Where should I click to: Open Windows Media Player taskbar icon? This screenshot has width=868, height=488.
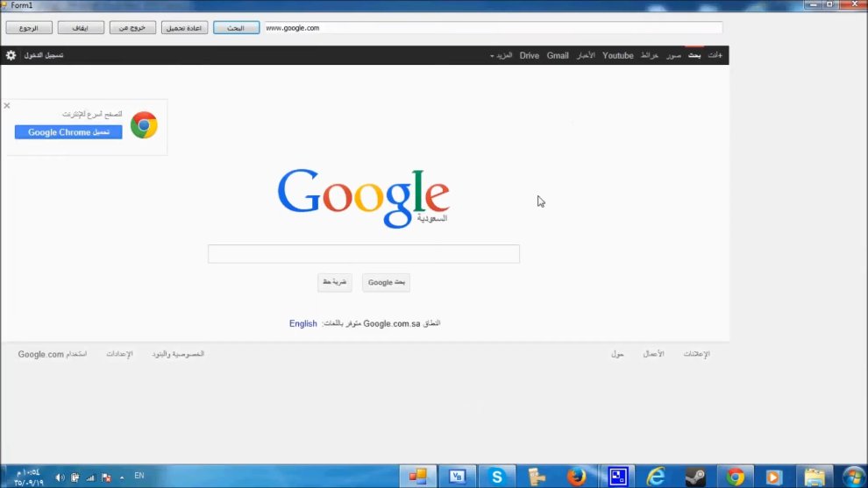[774, 477]
